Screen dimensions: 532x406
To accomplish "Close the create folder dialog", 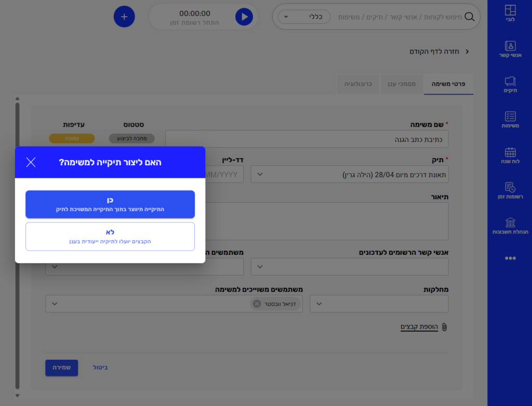I will (31, 162).
